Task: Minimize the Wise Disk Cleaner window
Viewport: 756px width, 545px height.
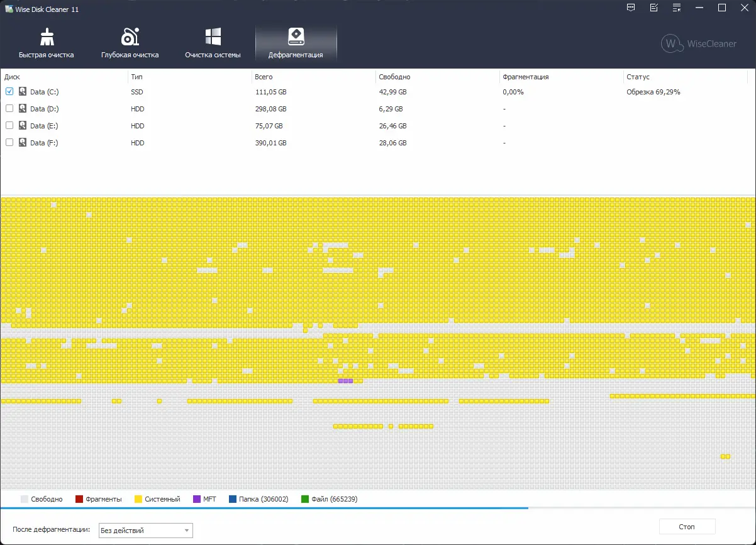Action: pos(699,8)
